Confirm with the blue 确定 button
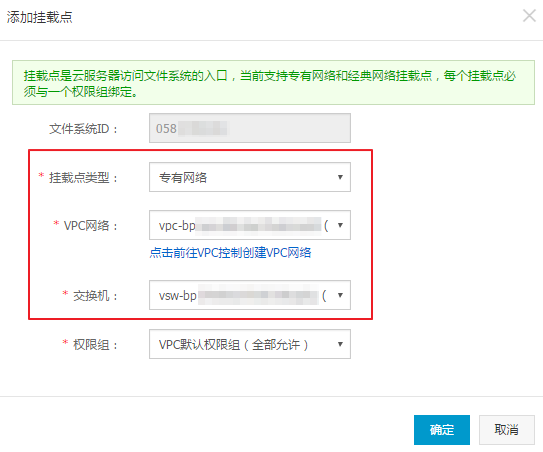The image size is (543, 452). 442,430
